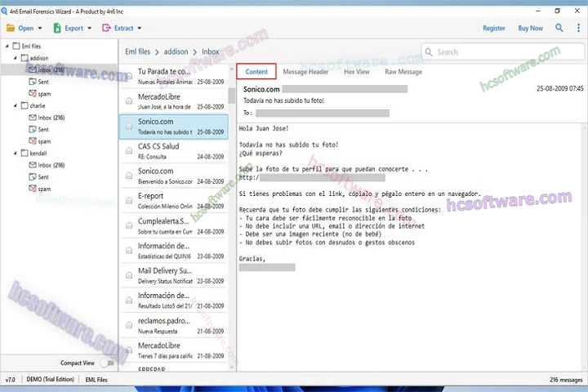Click envelope icon of reclamos.padro email
Screen dimensions: 588x392
click(129, 325)
